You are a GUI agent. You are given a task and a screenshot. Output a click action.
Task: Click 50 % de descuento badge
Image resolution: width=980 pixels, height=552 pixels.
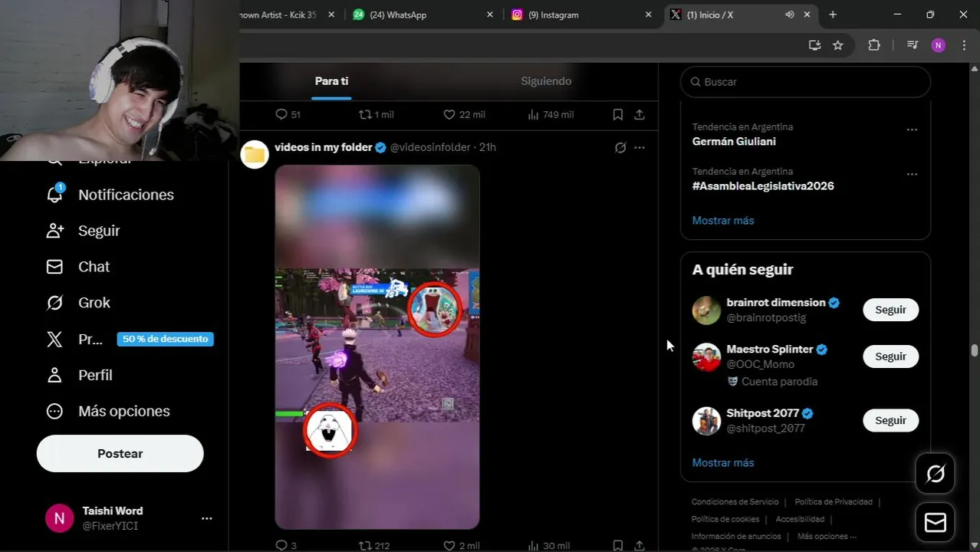[165, 339]
